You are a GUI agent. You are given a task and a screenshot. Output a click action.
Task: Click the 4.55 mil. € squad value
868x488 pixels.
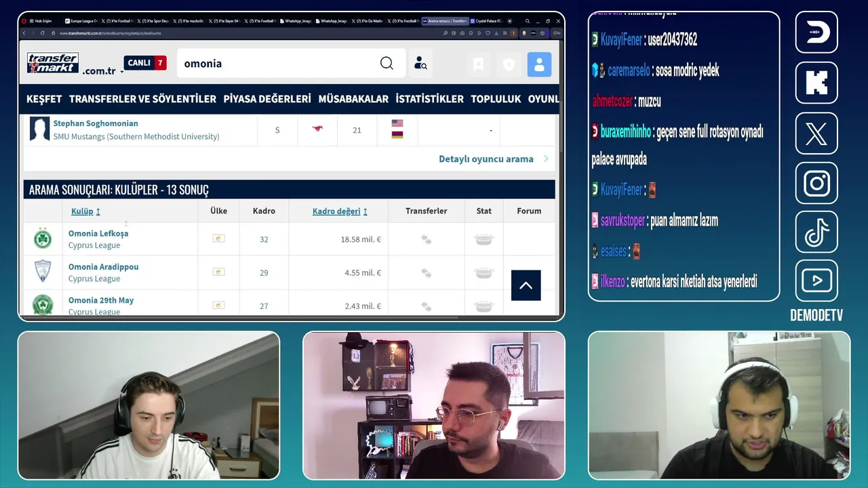point(363,272)
